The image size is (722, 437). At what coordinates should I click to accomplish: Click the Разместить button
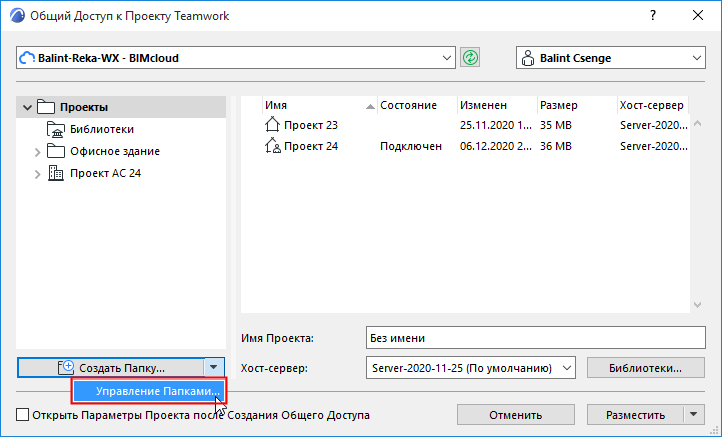(635, 414)
